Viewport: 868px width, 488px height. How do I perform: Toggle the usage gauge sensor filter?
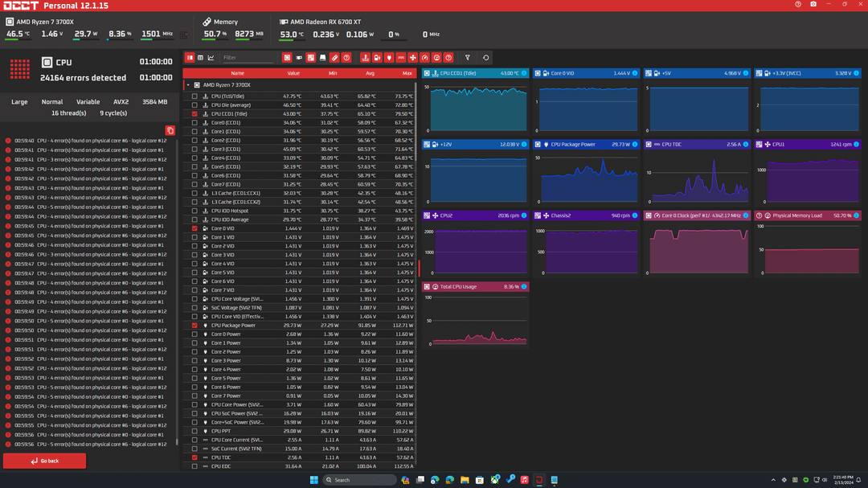(436, 58)
